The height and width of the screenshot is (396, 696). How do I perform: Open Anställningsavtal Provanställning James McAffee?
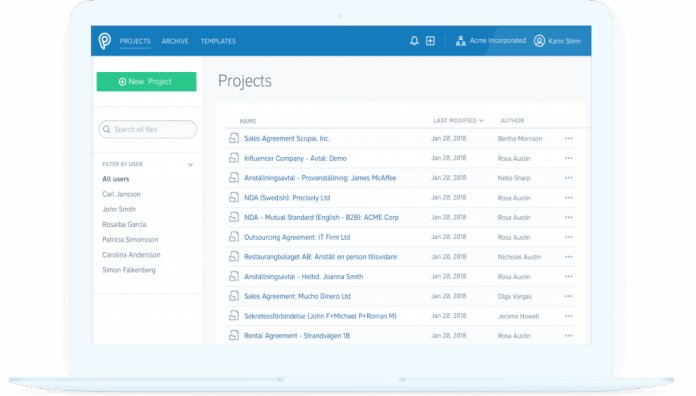pyautogui.click(x=320, y=178)
